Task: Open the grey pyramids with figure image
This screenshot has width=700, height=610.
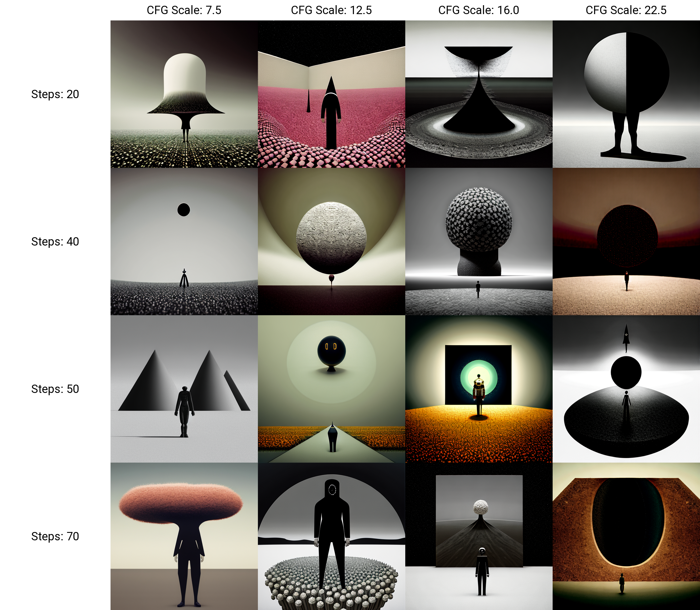Action: tap(184, 389)
